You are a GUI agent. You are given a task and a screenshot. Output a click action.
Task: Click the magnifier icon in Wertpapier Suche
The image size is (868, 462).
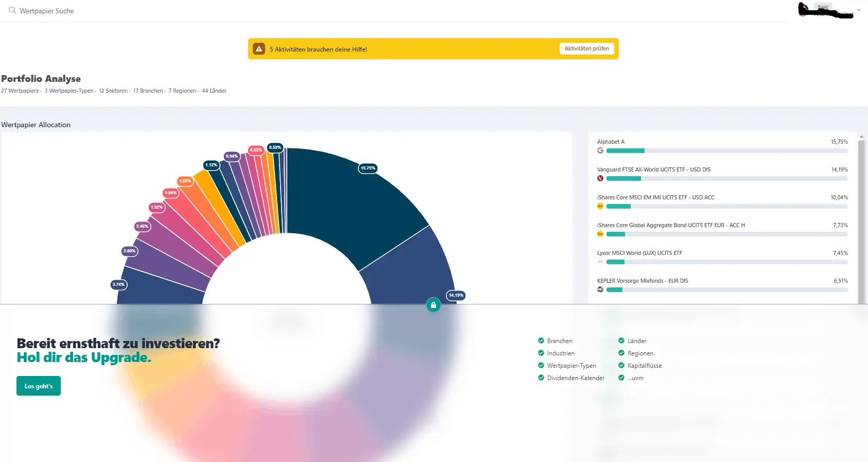tap(12, 10)
